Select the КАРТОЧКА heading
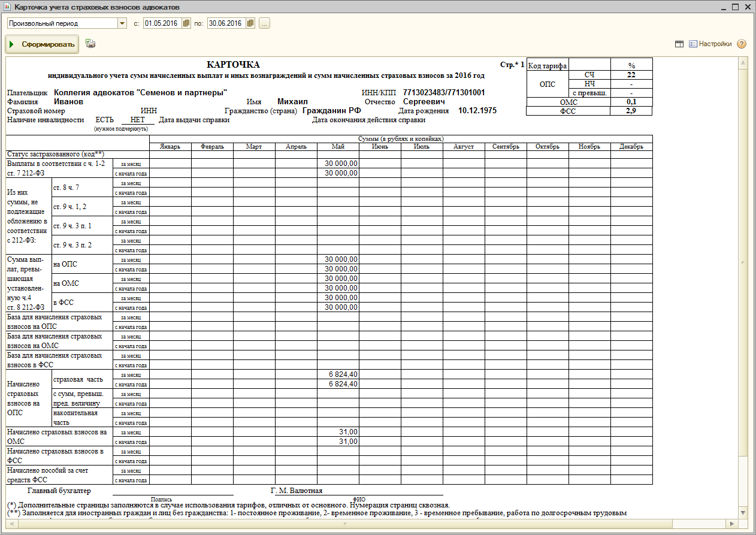Screen dimensions: 756x535 pyautogui.click(x=233, y=65)
